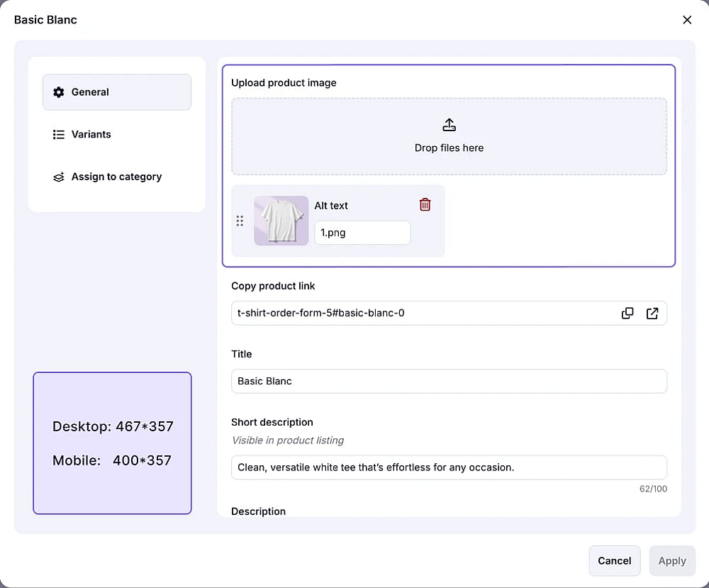Click the Upload product image heading
Image resolution: width=709 pixels, height=588 pixels.
click(x=284, y=83)
